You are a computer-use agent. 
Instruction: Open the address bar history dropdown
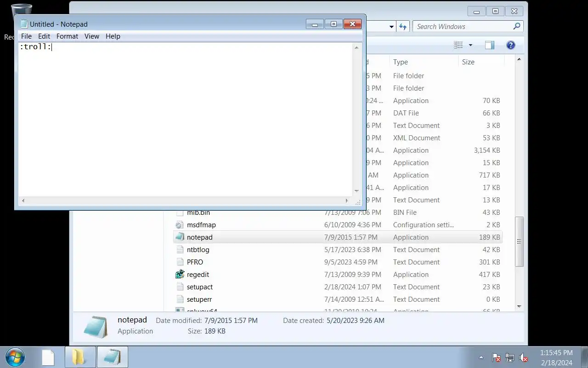click(391, 27)
